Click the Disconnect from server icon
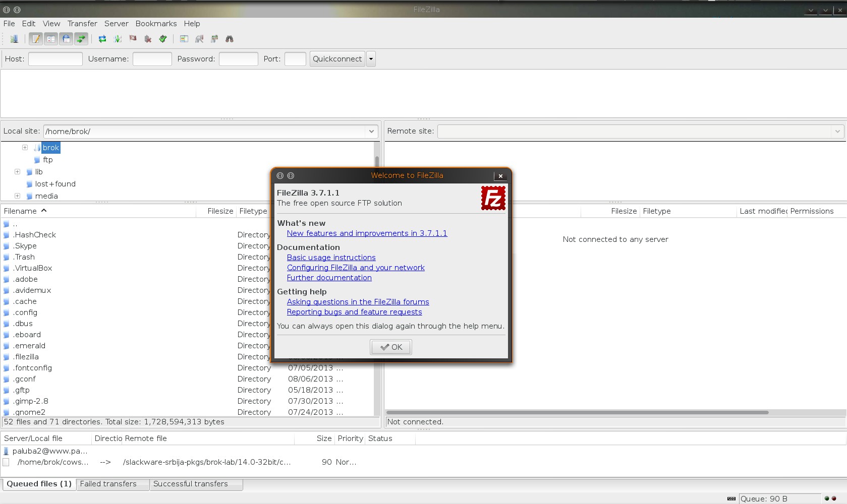 148,39
